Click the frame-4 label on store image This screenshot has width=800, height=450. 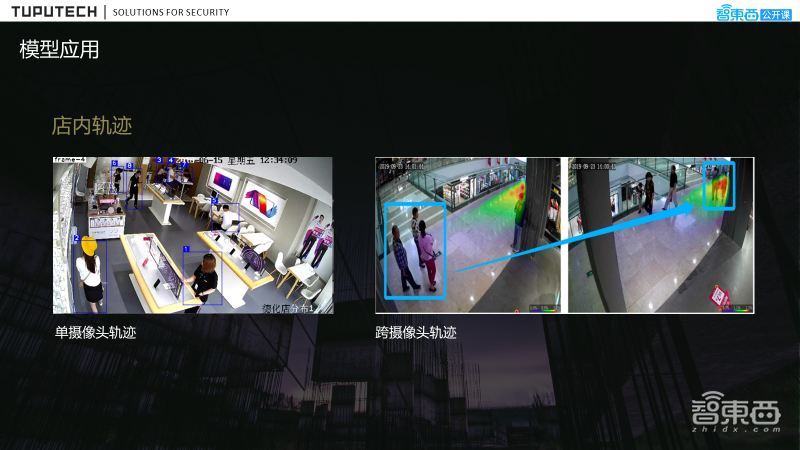[x=68, y=160]
